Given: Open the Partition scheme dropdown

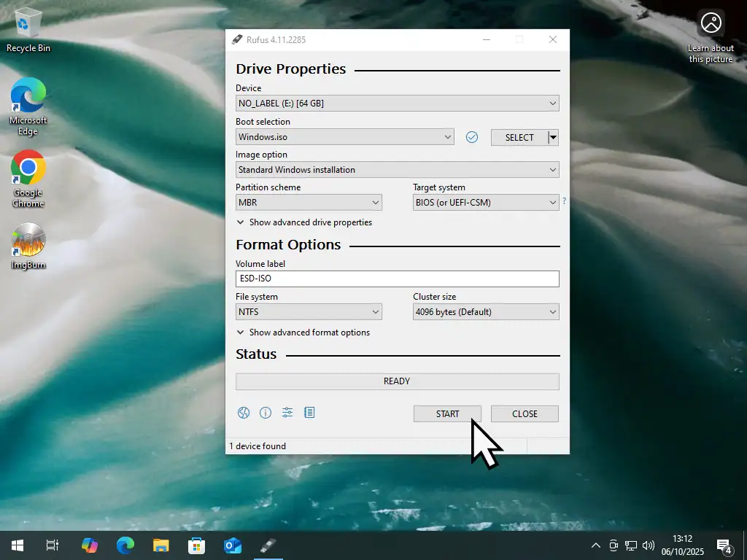Looking at the screenshot, I should pos(309,203).
